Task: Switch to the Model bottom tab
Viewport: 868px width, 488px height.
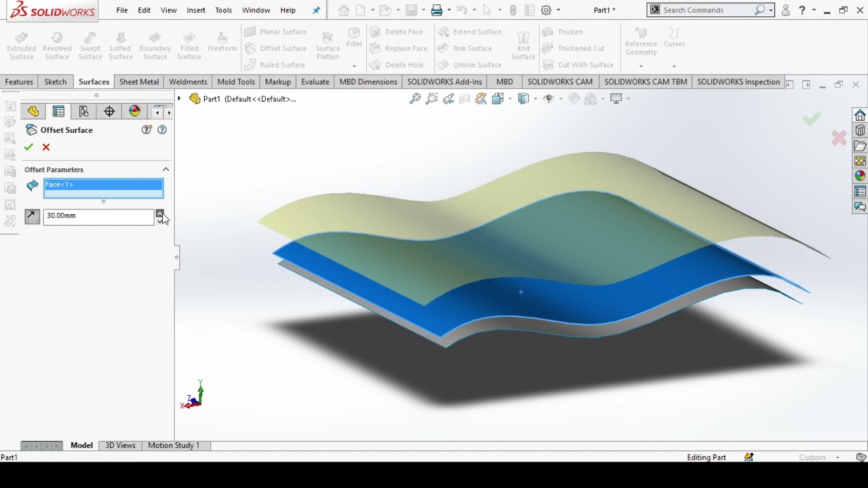Action: coord(81,445)
